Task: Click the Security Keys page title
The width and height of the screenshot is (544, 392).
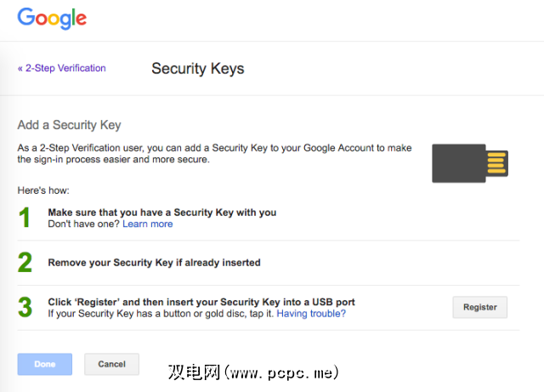Action: coord(197,69)
